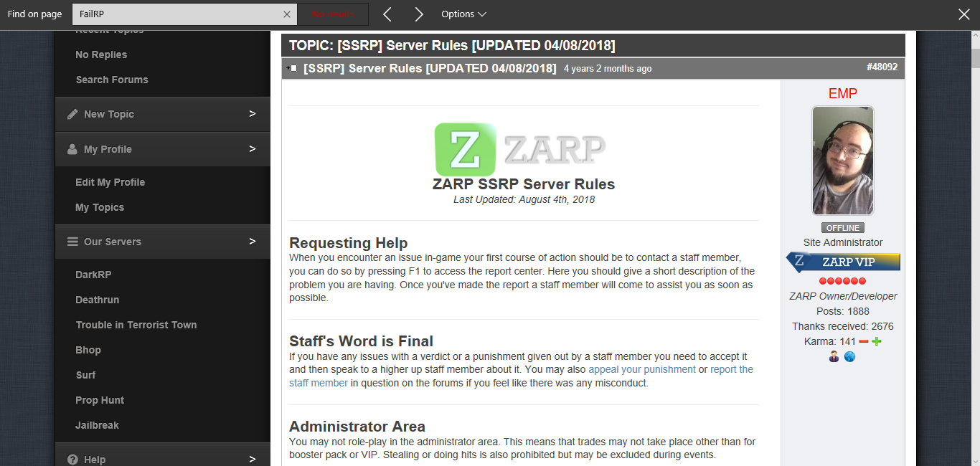Close the find on page bar
This screenshot has width=980, height=466.
[964, 14]
